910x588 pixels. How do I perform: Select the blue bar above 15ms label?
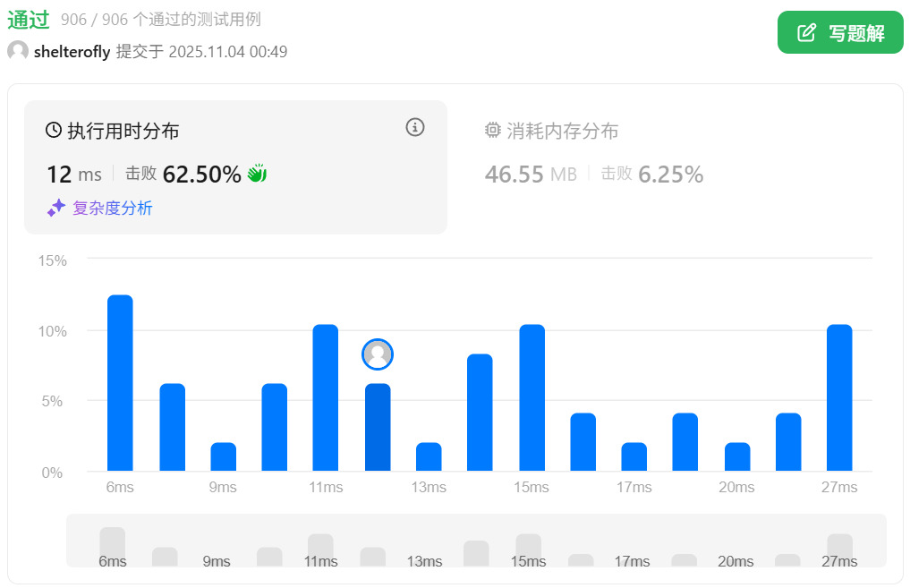532,397
